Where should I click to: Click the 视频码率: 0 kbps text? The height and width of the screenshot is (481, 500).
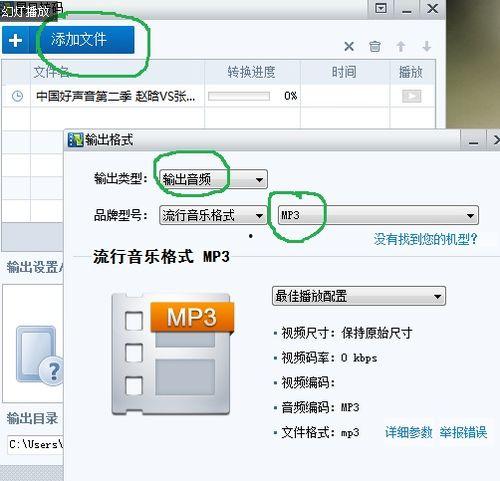tap(329, 358)
